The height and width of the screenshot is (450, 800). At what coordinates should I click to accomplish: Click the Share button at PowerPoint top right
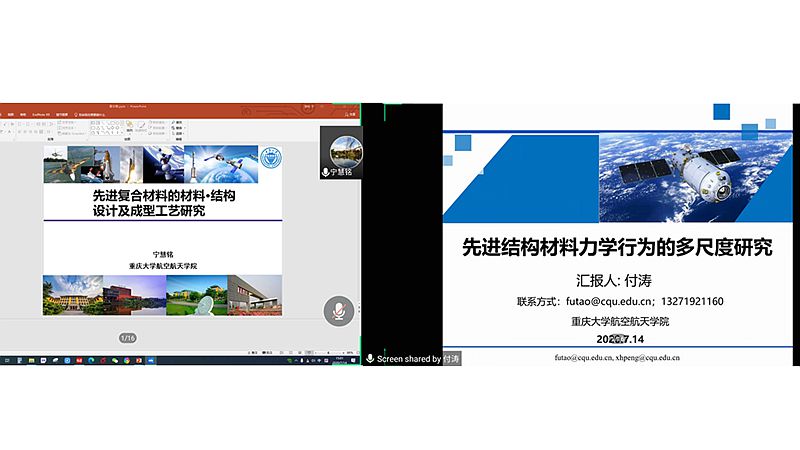[349, 115]
